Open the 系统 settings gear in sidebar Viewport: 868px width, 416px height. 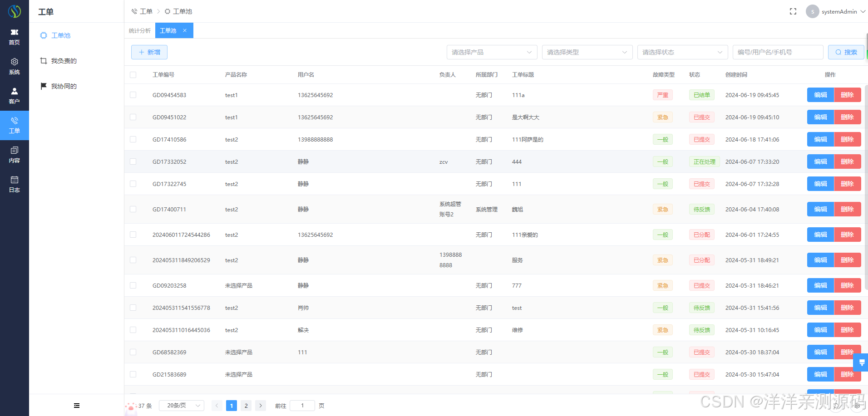[x=15, y=67]
